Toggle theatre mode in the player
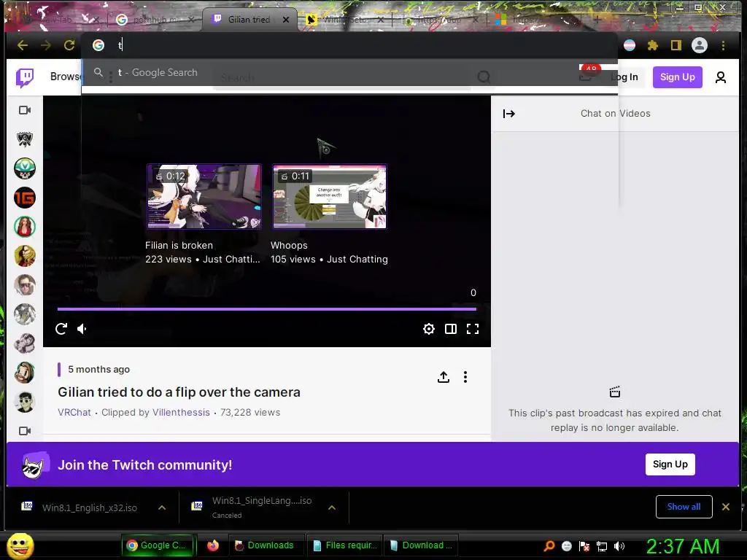 (451, 329)
